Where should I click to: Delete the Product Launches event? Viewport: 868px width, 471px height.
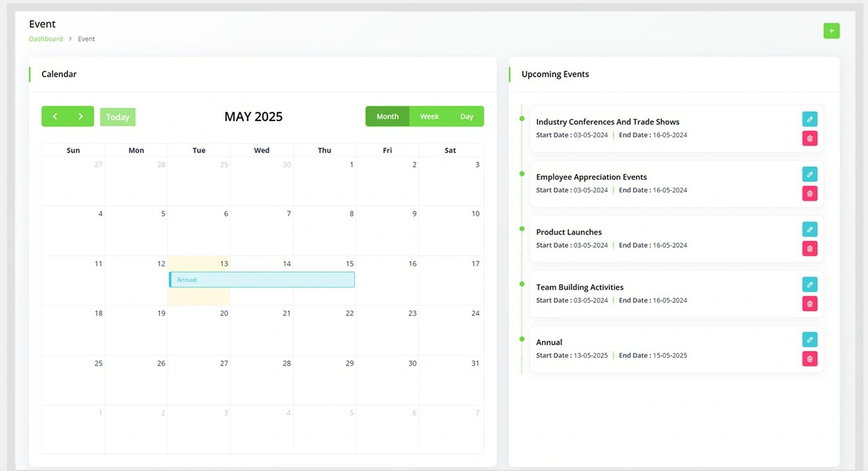pyautogui.click(x=810, y=249)
